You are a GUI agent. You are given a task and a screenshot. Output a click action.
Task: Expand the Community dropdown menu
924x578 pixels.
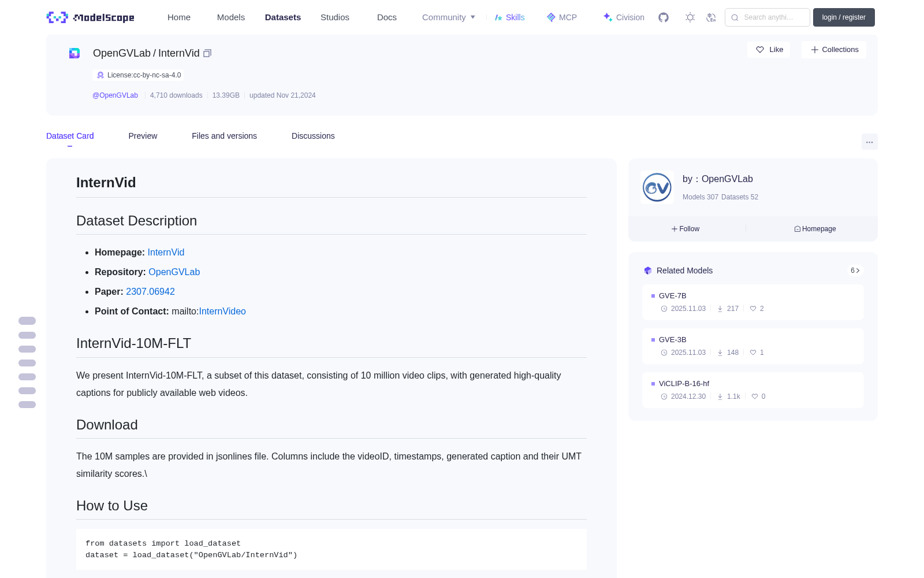click(449, 17)
